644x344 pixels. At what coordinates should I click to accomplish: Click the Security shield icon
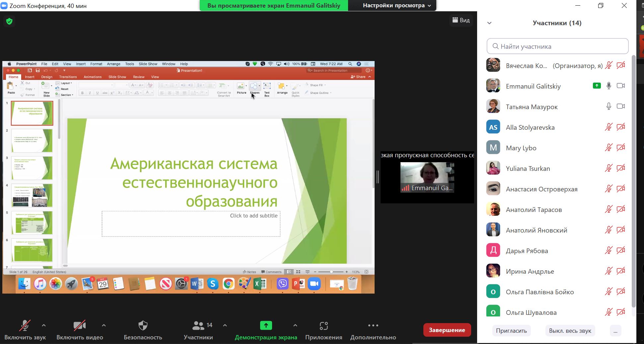[143, 326]
